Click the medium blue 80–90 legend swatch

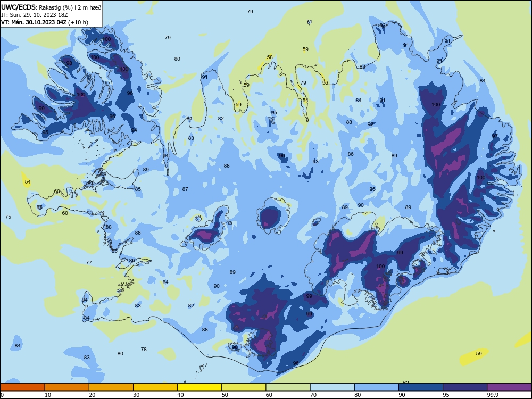coord(377,387)
